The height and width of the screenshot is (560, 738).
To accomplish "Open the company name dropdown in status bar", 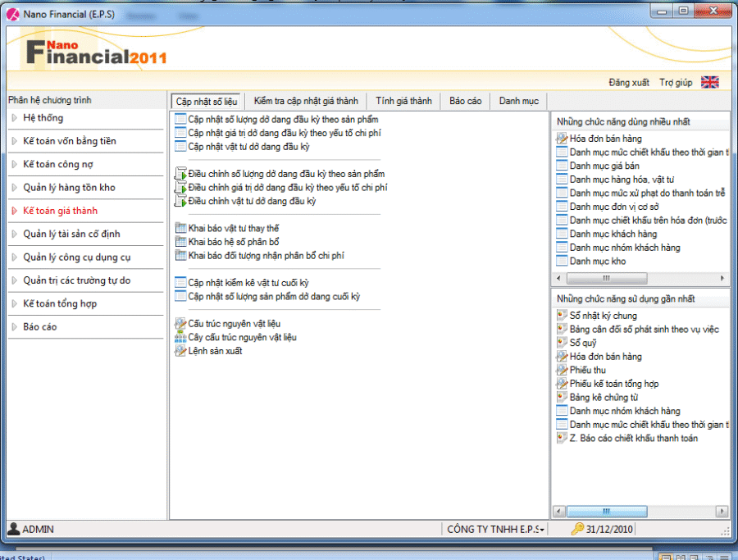I will [x=542, y=530].
